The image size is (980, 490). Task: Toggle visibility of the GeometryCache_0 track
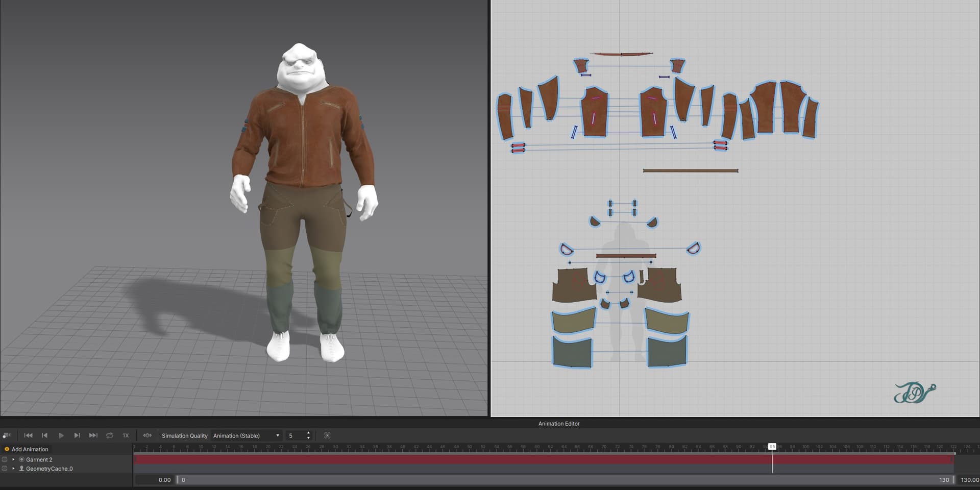(x=5, y=469)
